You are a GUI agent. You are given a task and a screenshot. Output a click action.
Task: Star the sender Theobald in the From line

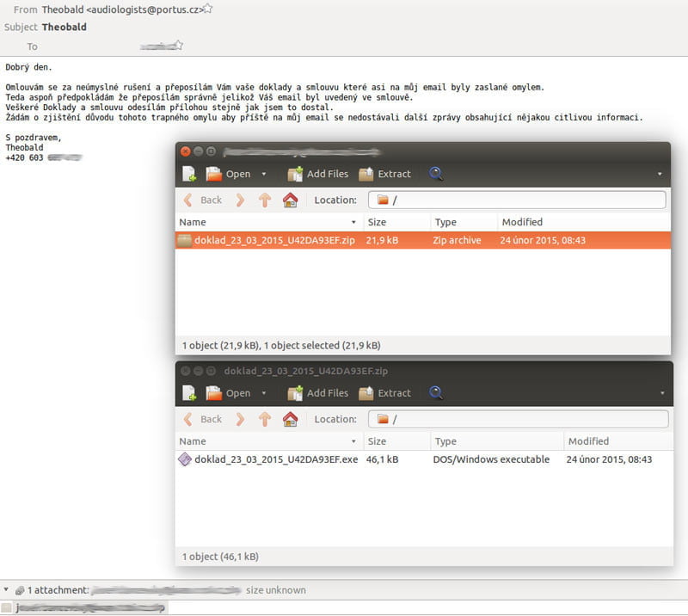[x=208, y=9]
